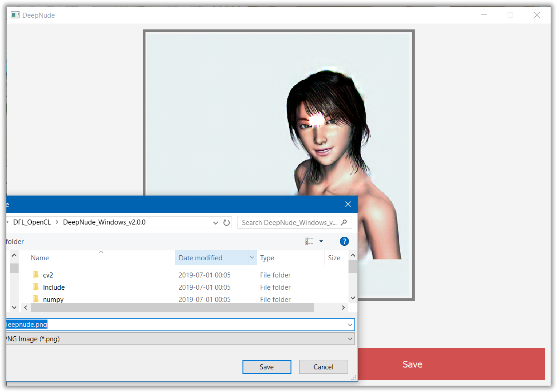This screenshot has height=392, width=557.
Task: Click the cv2 folder icon
Action: (x=36, y=275)
